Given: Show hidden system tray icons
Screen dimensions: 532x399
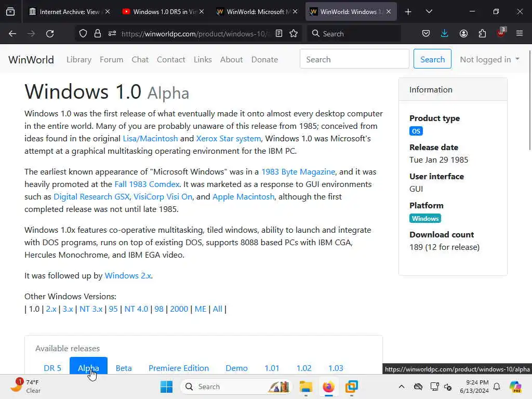Looking at the screenshot, I should point(402,387).
